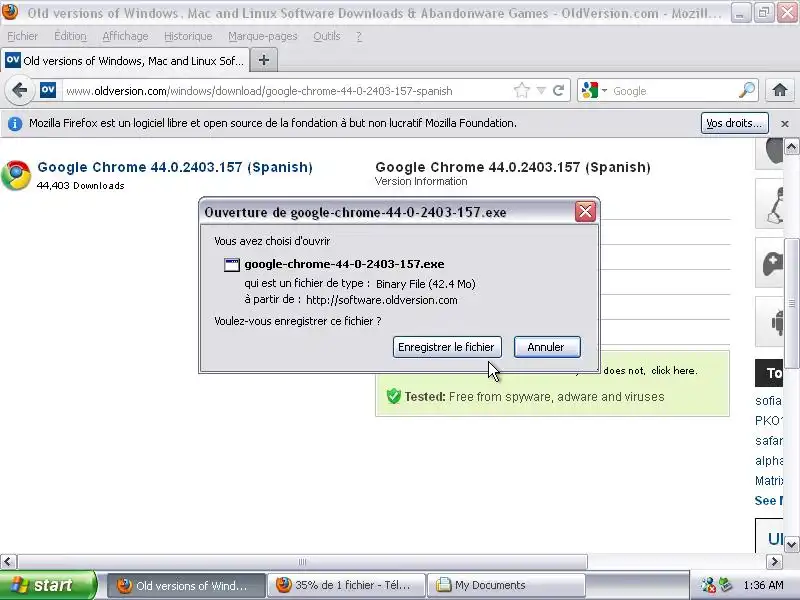The height and width of the screenshot is (600, 800).
Task: Switch to 35% de 1 fichier taskbar window
Action: click(x=346, y=585)
